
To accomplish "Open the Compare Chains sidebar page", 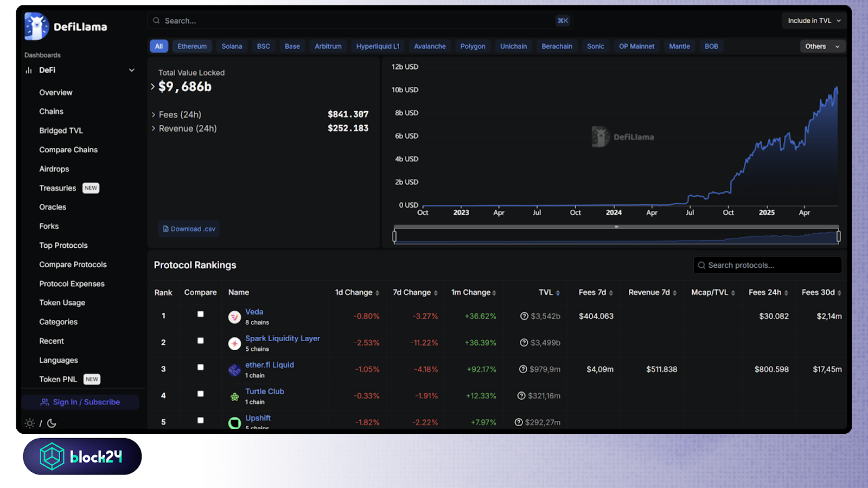I will 68,150.
